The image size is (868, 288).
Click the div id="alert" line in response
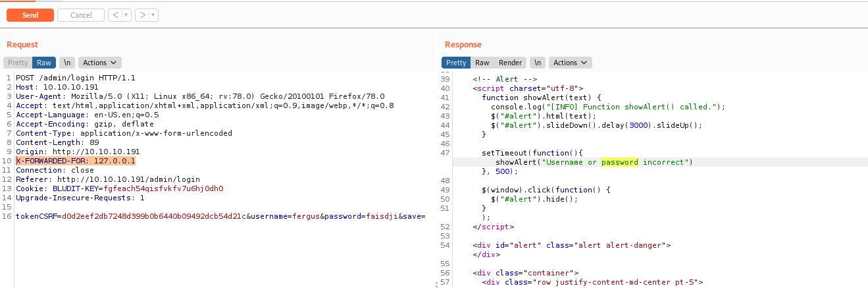coord(571,245)
